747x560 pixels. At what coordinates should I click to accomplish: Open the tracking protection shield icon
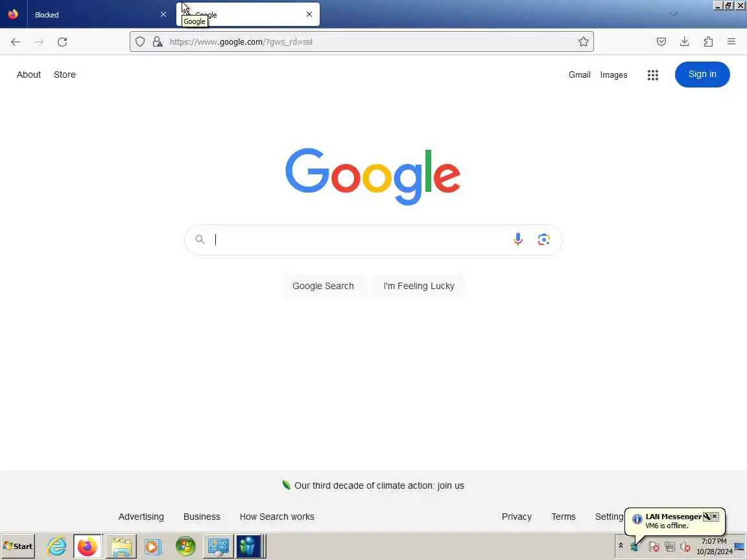click(x=140, y=42)
